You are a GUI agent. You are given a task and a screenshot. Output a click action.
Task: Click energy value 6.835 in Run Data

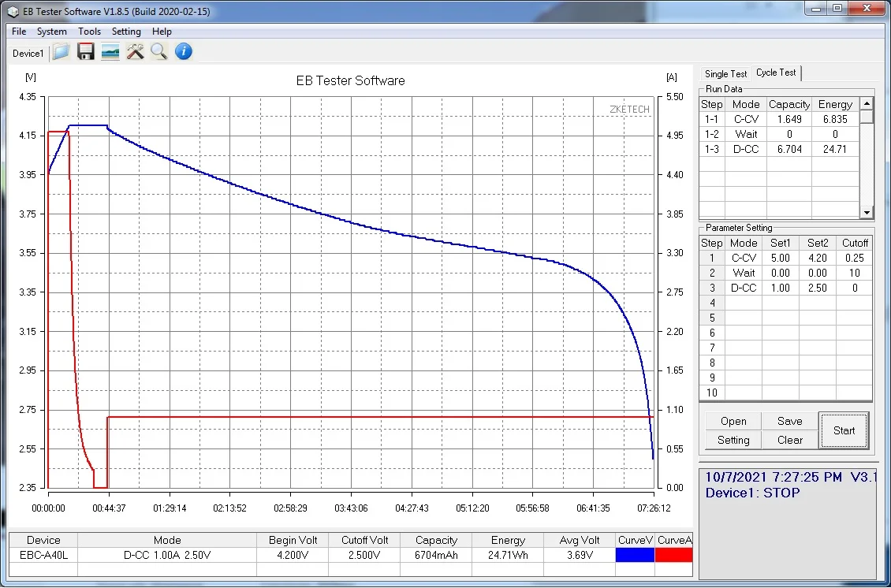point(835,119)
